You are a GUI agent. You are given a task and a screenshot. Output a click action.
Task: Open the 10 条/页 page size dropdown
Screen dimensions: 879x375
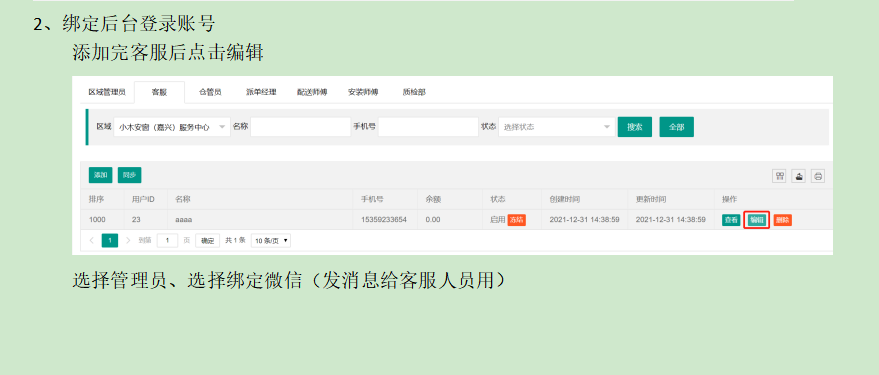click(x=271, y=240)
